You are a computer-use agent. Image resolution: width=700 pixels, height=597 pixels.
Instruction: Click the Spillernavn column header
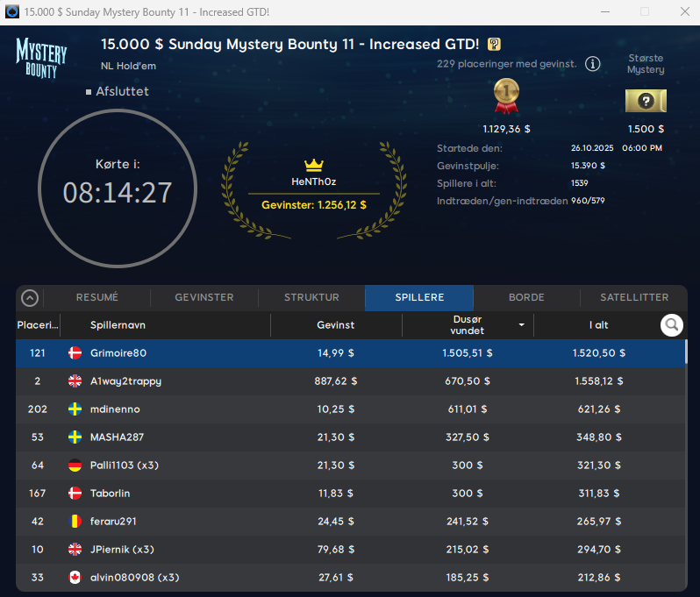118,325
